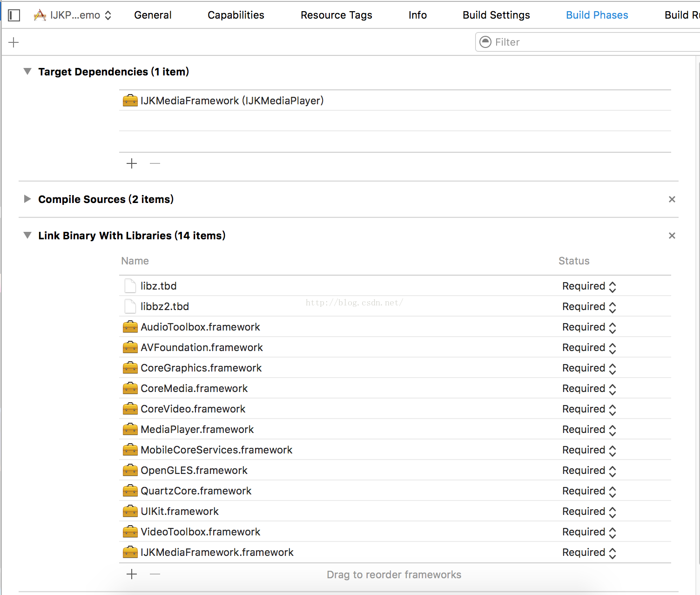Click the CoreVideo.framework toolbox icon
Image resolution: width=700 pixels, height=595 pixels.
pos(130,409)
